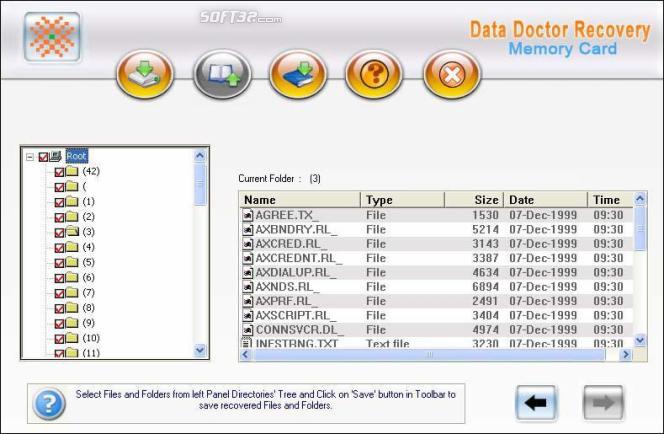Click the file icon of CONNSVCR.DL_
This screenshot has width=664, height=434.
[x=247, y=330]
